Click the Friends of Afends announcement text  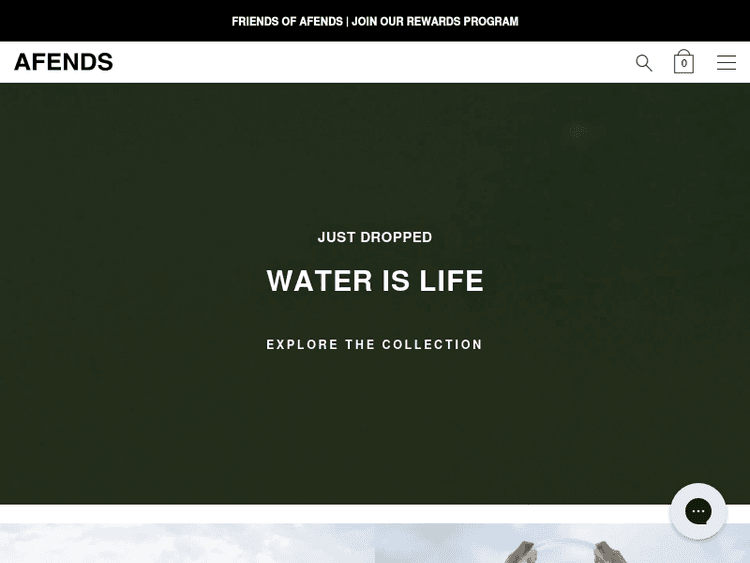287,22
